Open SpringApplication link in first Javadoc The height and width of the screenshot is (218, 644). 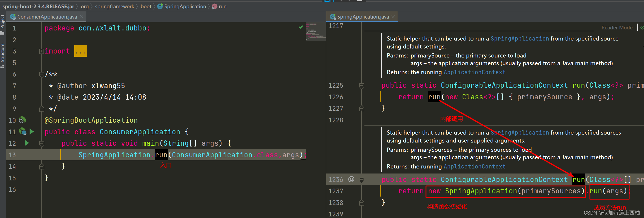[520, 39]
